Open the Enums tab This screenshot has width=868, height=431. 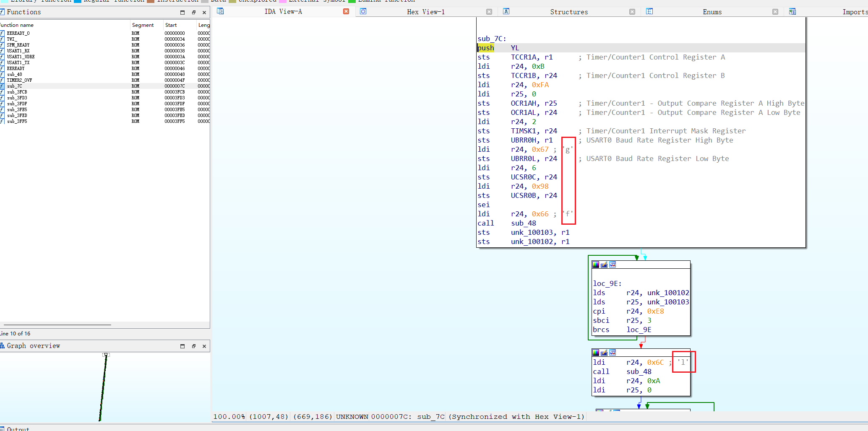pyautogui.click(x=712, y=12)
